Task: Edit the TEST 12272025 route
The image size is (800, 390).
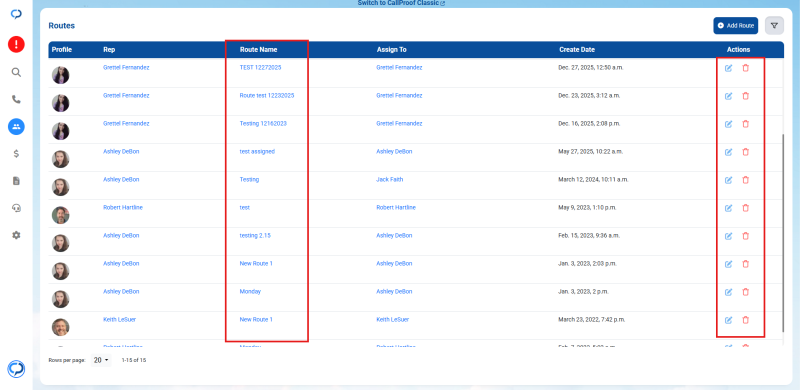Action: (x=729, y=68)
